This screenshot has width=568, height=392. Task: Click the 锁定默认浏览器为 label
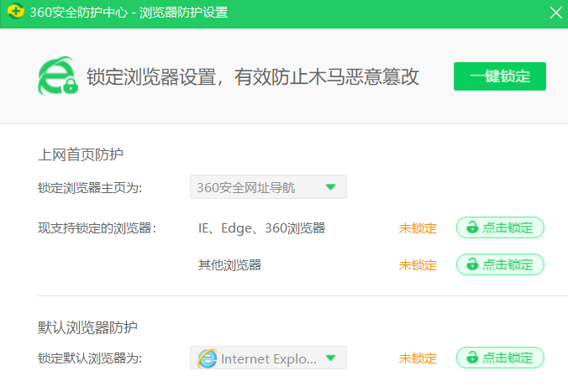point(90,358)
